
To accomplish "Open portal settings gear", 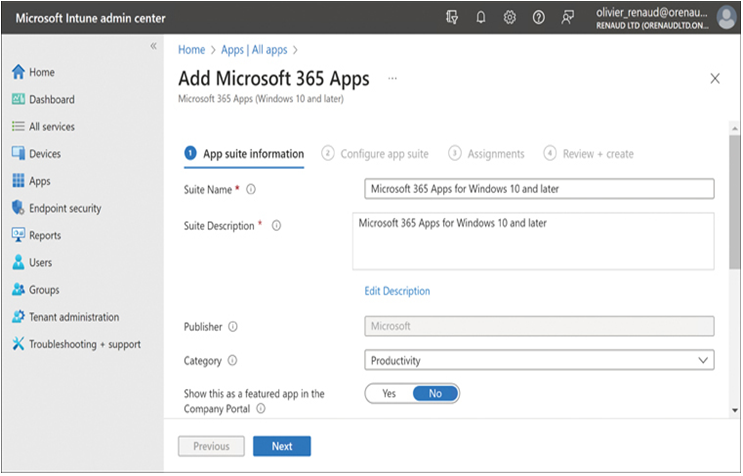I will (x=509, y=18).
